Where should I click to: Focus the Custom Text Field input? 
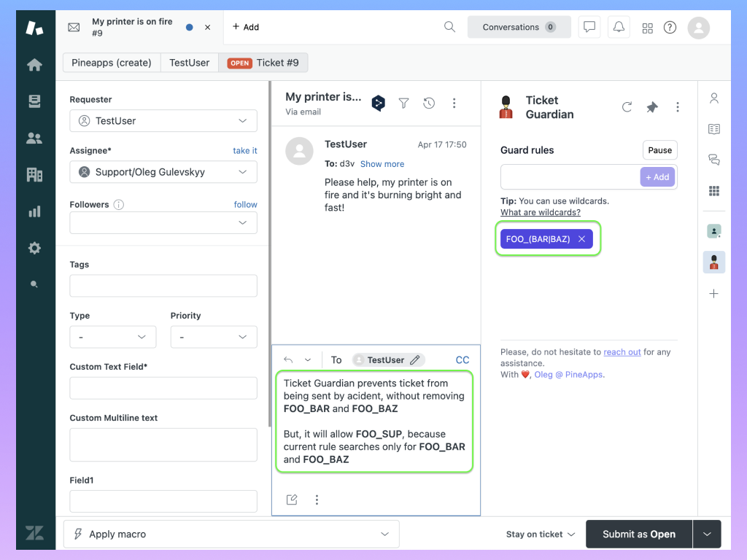tap(163, 388)
